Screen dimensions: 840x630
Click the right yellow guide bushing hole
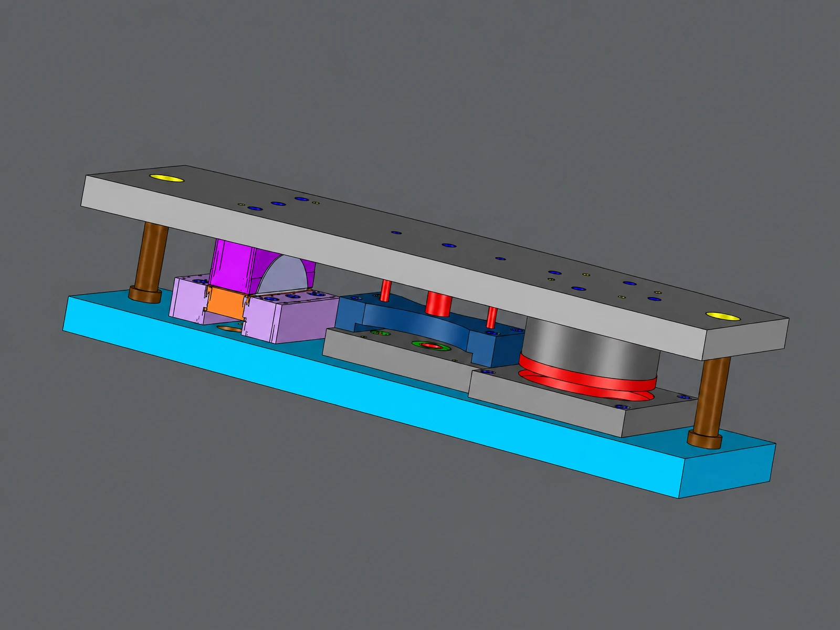point(722,316)
